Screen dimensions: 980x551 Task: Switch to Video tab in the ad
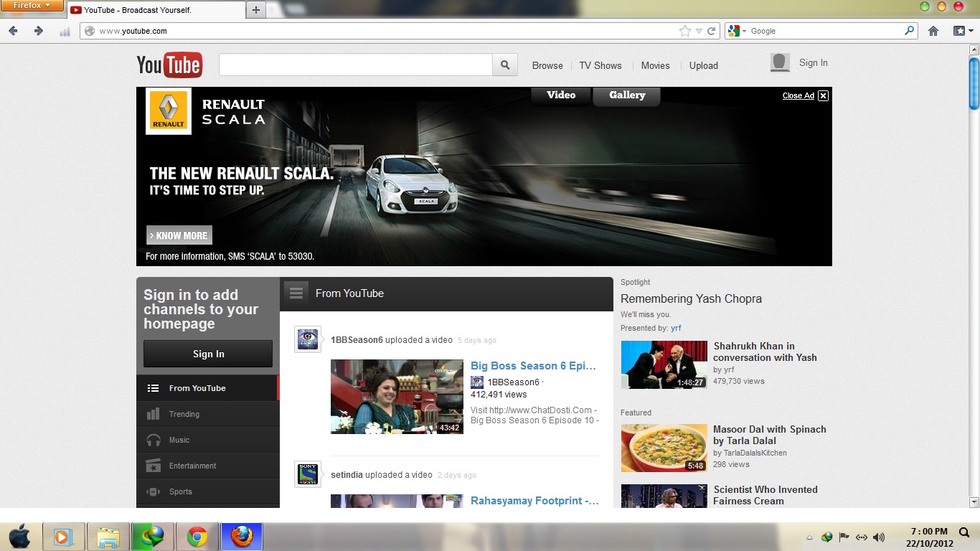pos(561,95)
